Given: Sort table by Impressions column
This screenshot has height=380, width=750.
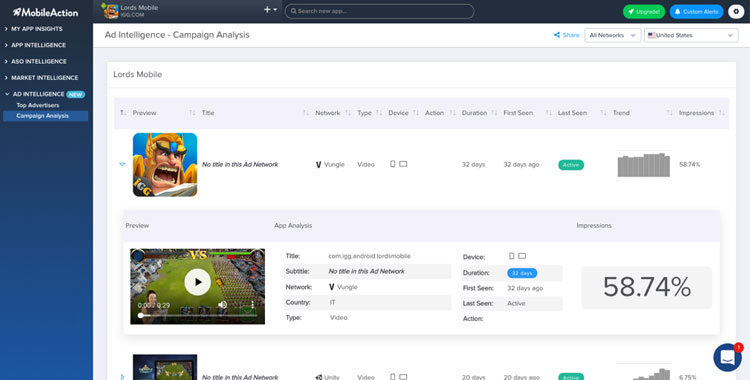Looking at the screenshot, I should (696, 113).
